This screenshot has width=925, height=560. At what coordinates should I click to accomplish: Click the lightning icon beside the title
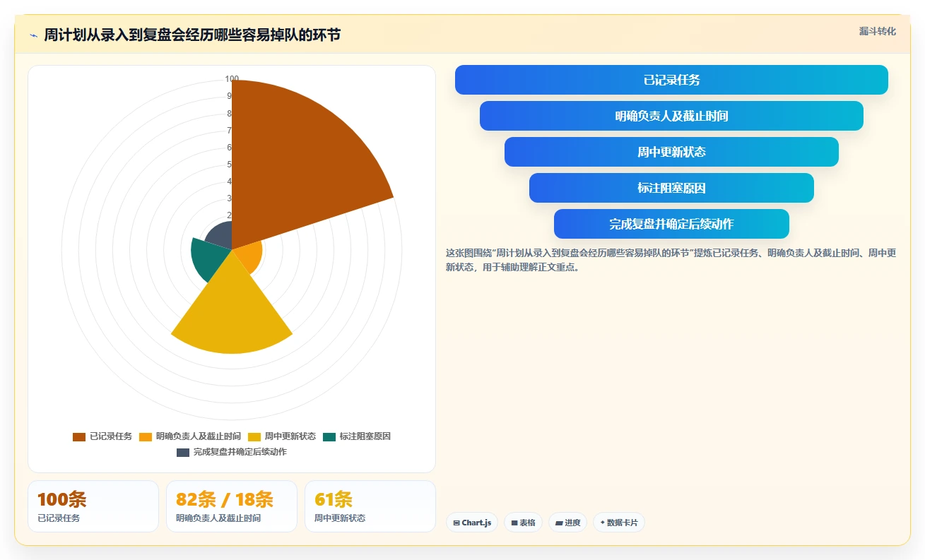tap(34, 35)
